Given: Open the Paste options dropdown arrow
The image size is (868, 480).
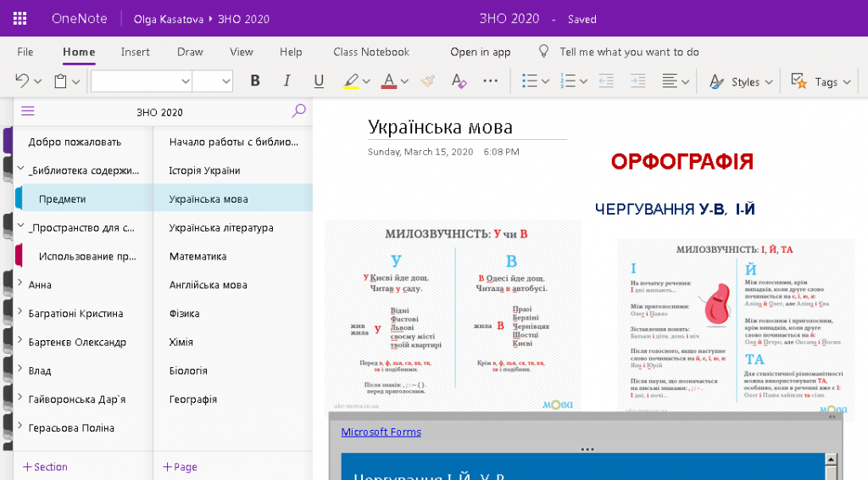Looking at the screenshot, I should (x=75, y=81).
